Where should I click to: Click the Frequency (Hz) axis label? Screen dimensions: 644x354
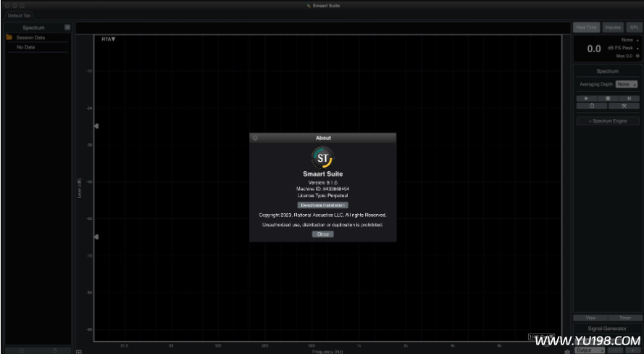[x=327, y=352]
